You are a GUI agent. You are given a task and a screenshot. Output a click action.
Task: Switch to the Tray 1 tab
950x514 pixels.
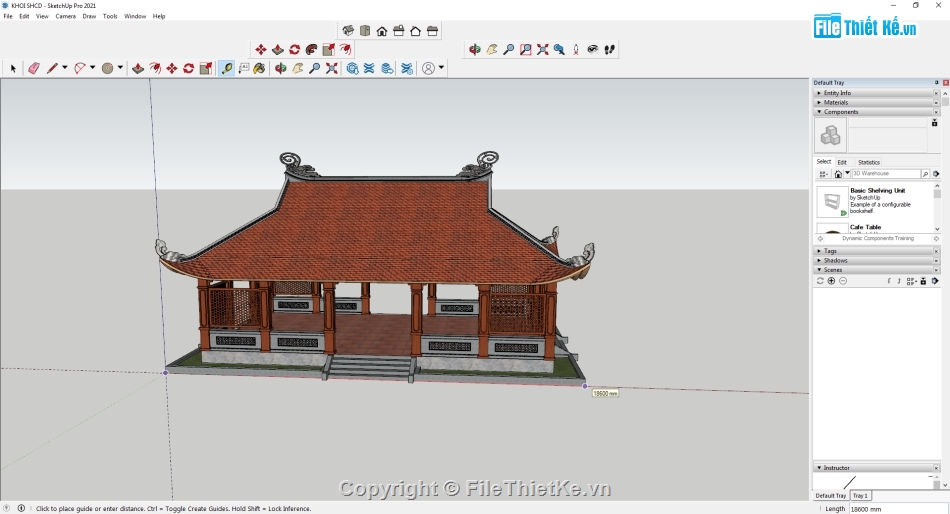click(861, 496)
